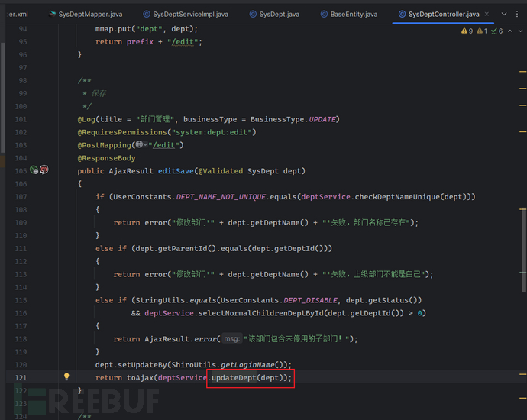Click the @Validated annotation parameter
527x420 pixels.
[x=221, y=171]
